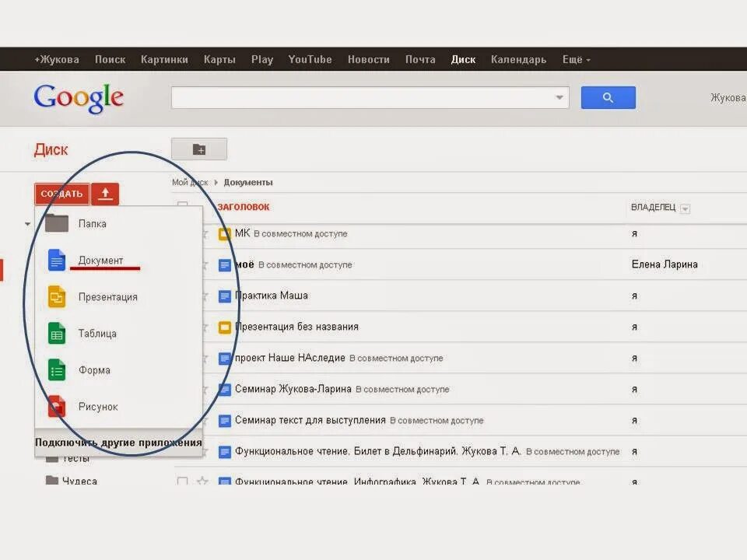Click the new folder icon button
The width and height of the screenshot is (747, 560).
199,149
